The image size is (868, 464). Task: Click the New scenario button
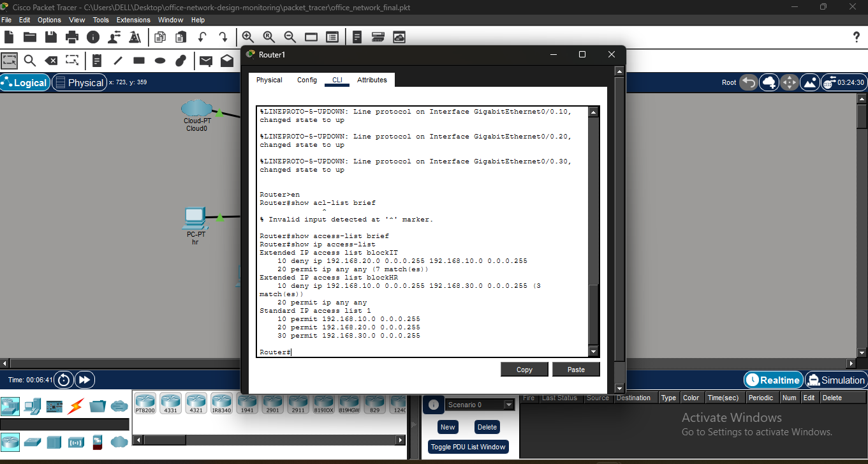448,427
